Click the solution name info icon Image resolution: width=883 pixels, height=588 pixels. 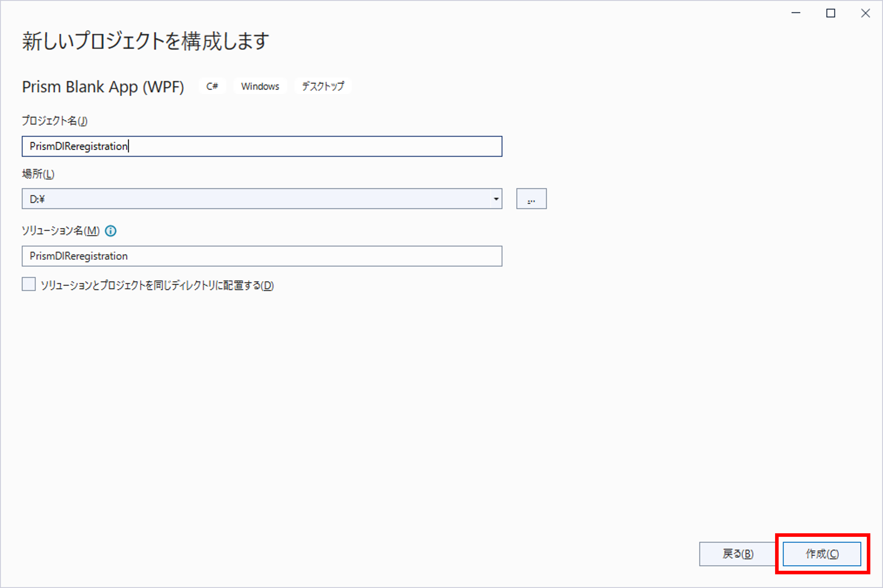111,231
